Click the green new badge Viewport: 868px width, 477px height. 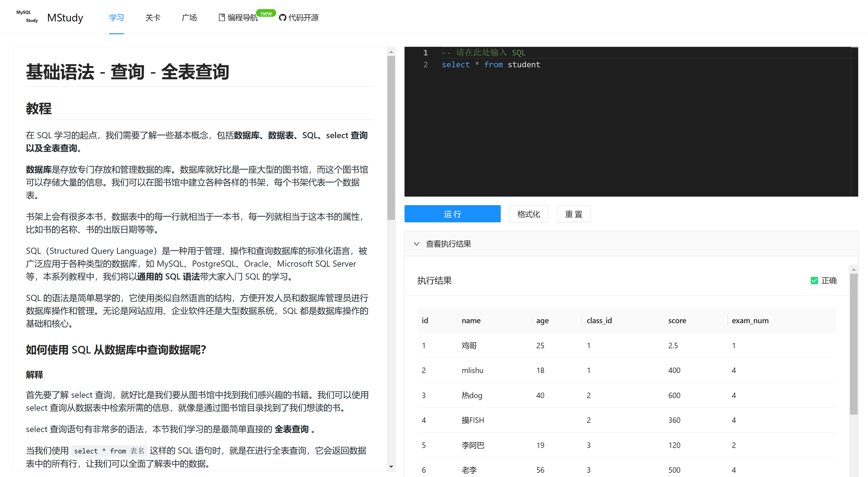pyautogui.click(x=266, y=13)
